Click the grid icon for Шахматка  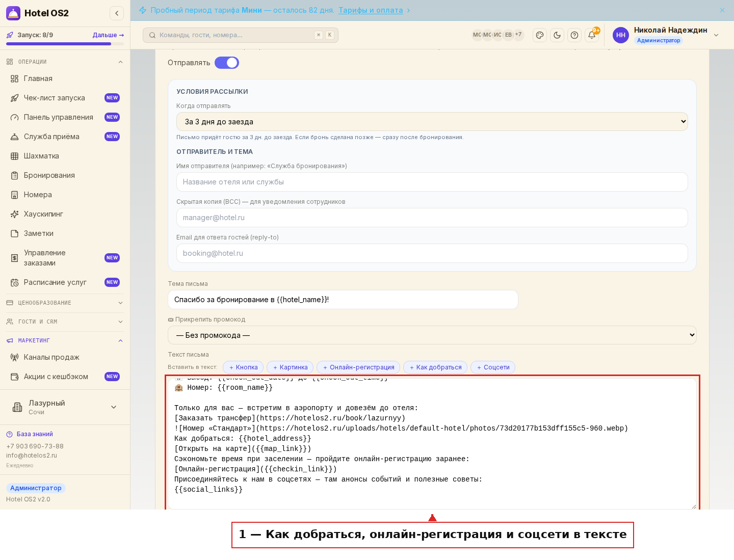coord(15,156)
